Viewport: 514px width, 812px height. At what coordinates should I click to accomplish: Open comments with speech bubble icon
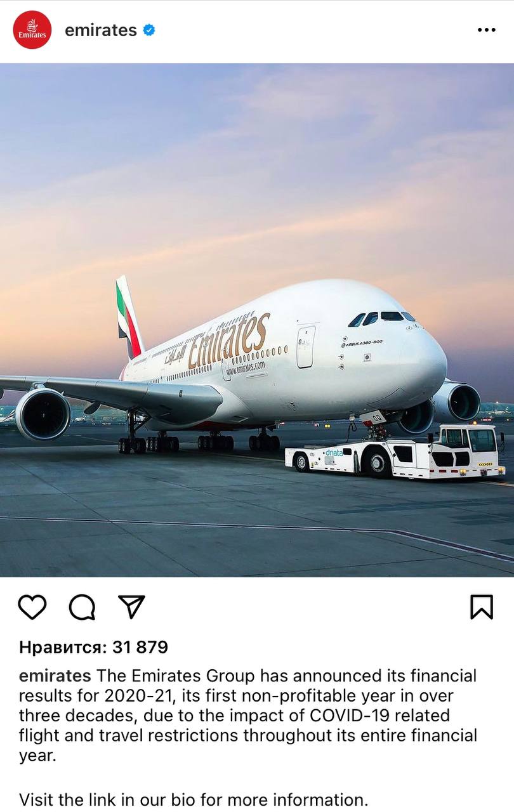[82, 607]
